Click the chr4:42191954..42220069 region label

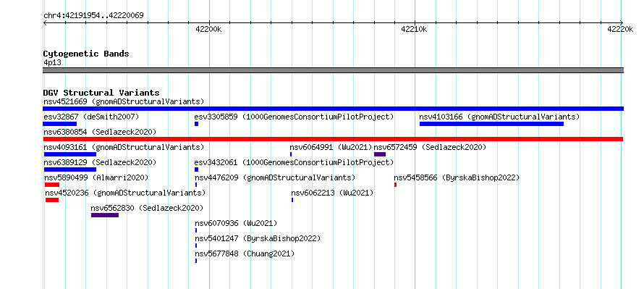coord(93,16)
